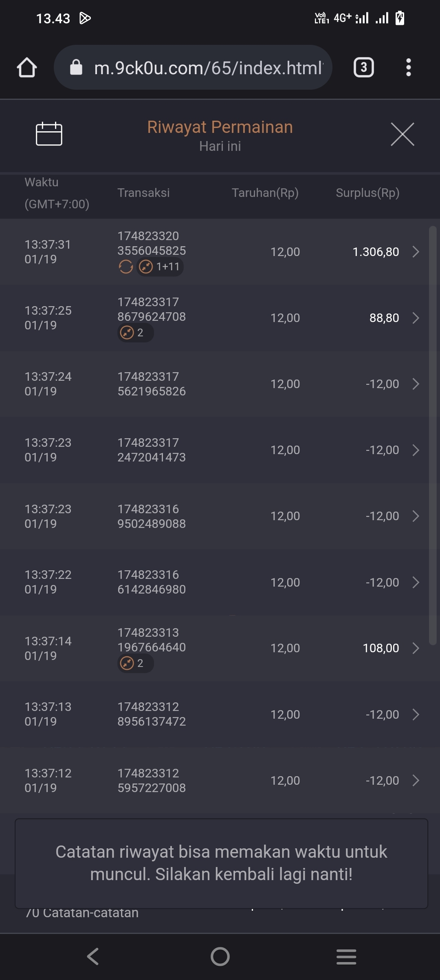The image size is (440, 980).
Task: Tap the browser home icon
Action: [27, 68]
